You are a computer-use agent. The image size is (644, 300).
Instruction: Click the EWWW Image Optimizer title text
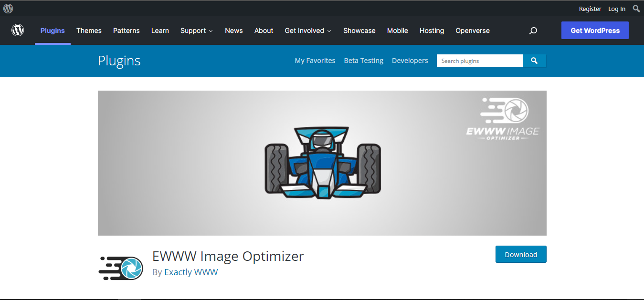[228, 256]
